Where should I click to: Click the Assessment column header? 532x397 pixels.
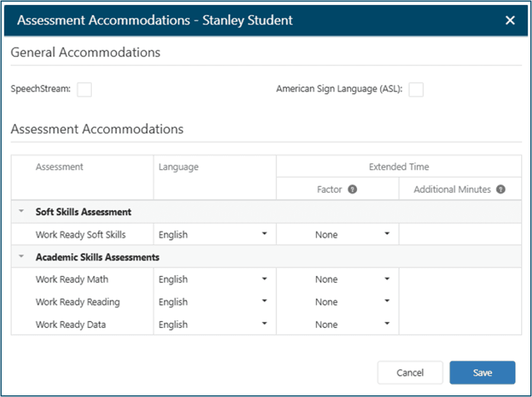click(x=59, y=166)
